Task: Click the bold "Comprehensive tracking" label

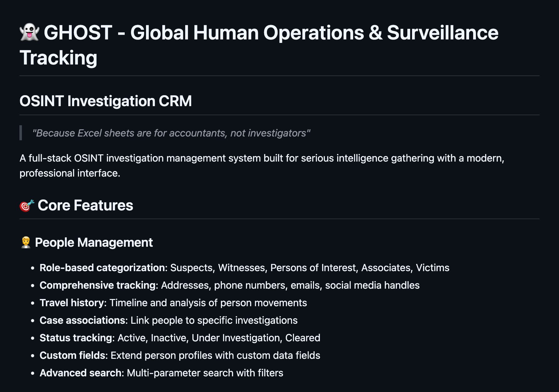Action: pos(97,285)
